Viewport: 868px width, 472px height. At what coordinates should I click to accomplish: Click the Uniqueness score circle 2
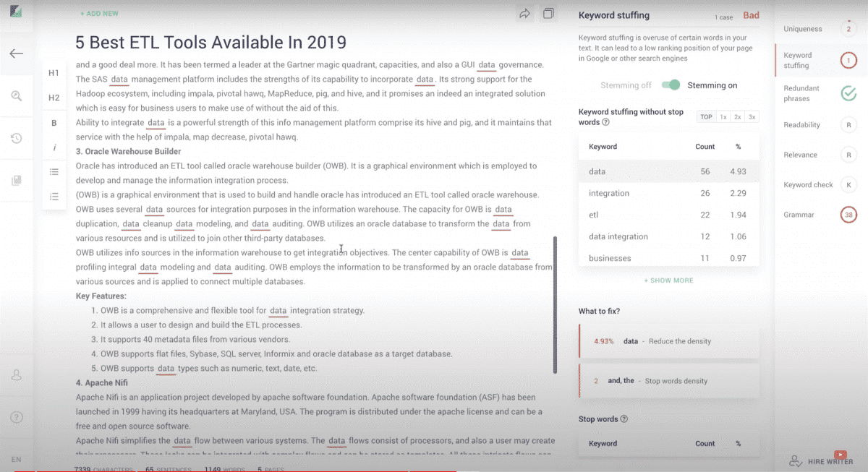[x=848, y=29]
